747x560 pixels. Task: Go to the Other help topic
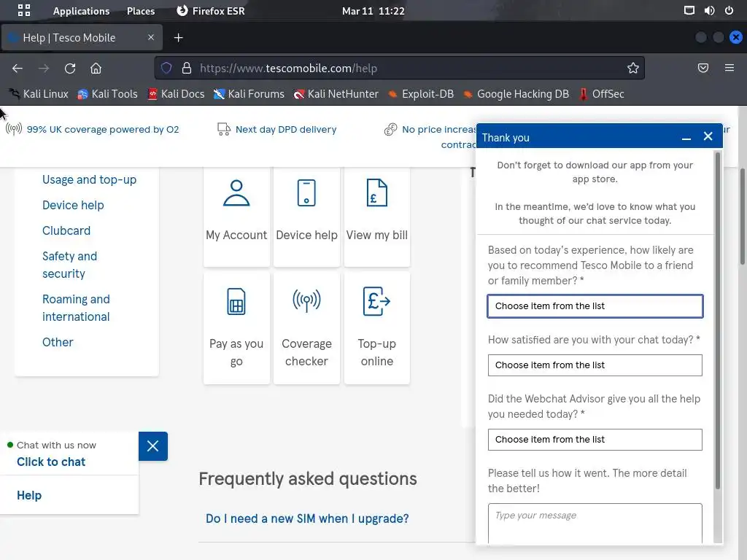coord(58,343)
